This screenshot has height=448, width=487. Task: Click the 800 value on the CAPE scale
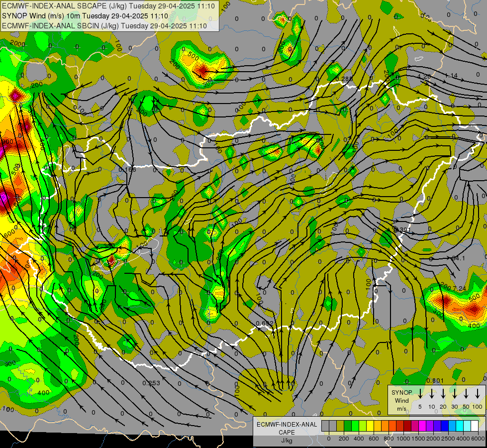coord(389,439)
